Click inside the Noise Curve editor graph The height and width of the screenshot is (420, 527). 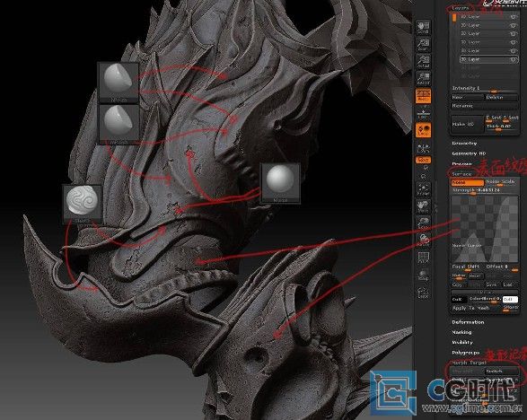point(484,229)
